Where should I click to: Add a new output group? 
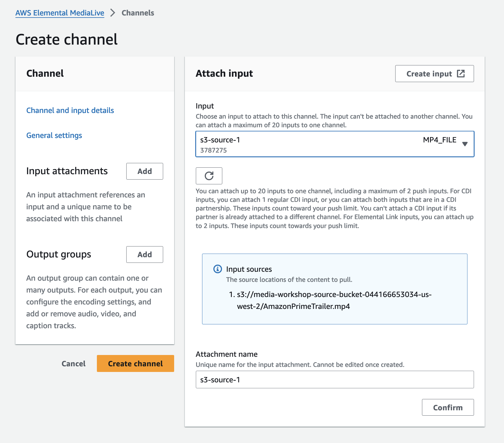point(144,255)
